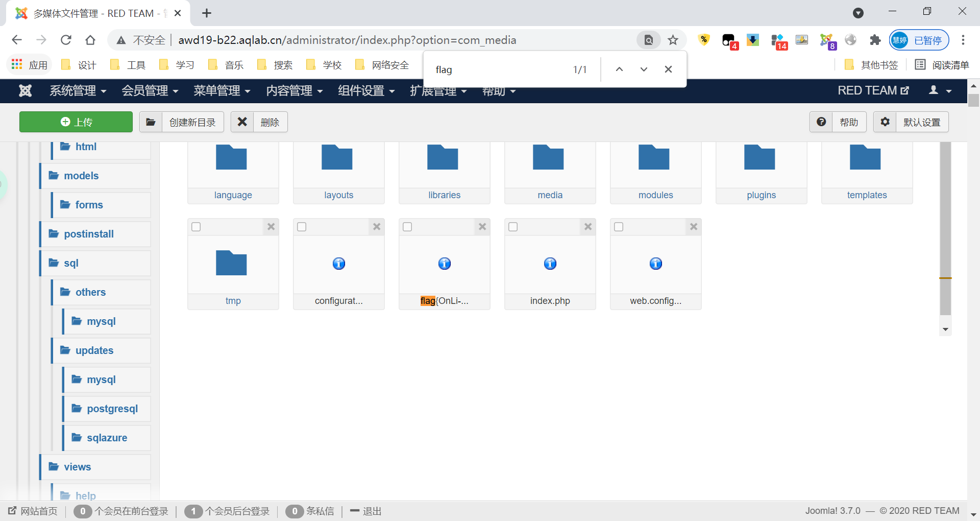This screenshot has width=980, height=521.
Task: Go to browser home page icon
Action: coord(90,40)
